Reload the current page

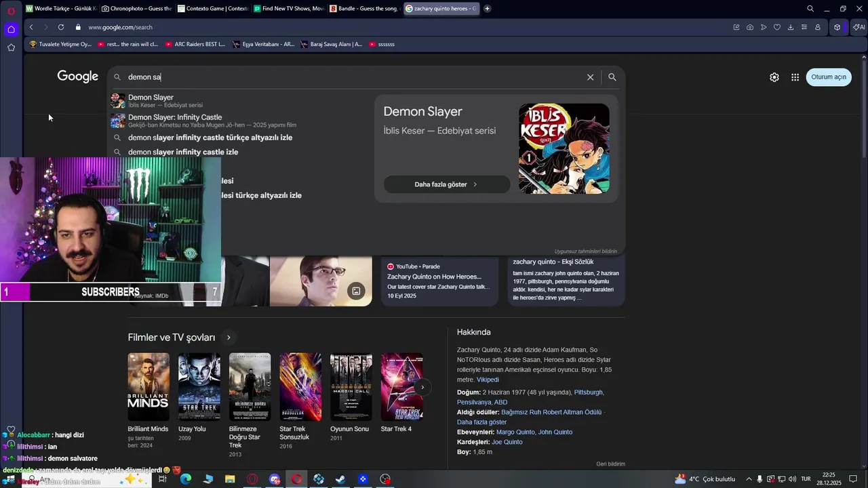click(61, 27)
